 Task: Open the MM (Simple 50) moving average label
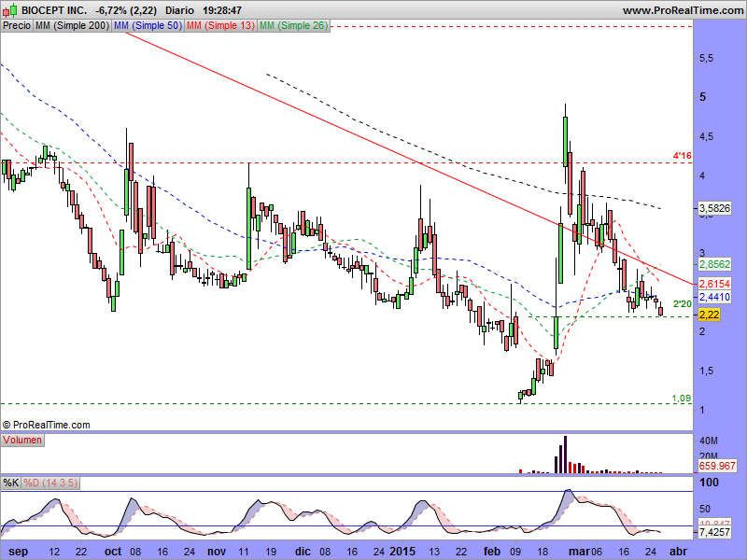(148, 26)
